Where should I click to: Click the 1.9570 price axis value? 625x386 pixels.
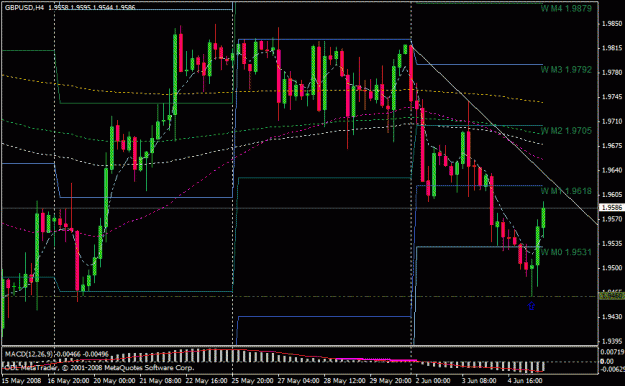click(x=612, y=219)
